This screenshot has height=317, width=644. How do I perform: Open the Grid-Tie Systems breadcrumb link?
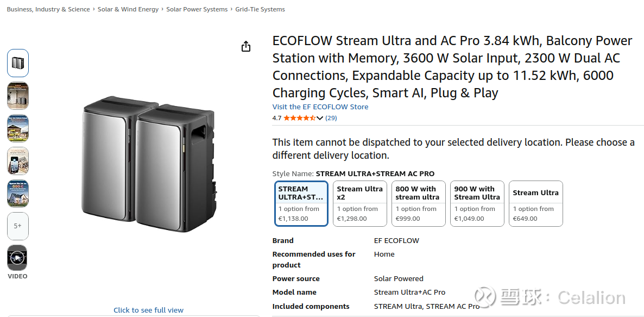coord(260,9)
